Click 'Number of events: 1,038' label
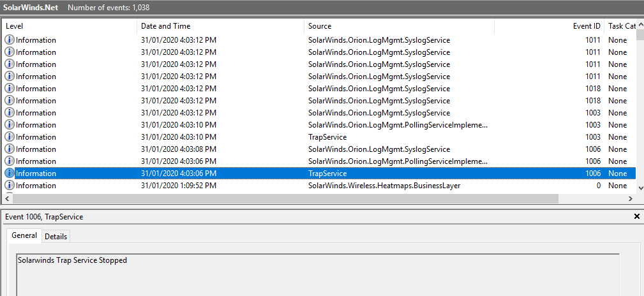Screen dimensions: 644x296 [x=109, y=8]
